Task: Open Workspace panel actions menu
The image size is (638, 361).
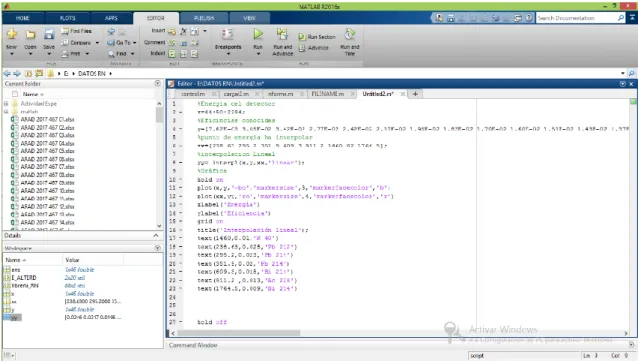Action: point(157,248)
